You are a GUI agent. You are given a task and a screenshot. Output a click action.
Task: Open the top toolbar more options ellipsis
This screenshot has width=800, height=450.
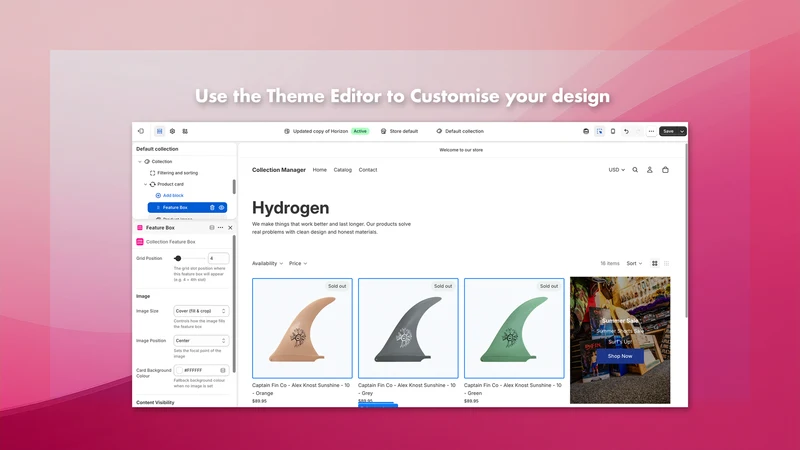pyautogui.click(x=652, y=131)
